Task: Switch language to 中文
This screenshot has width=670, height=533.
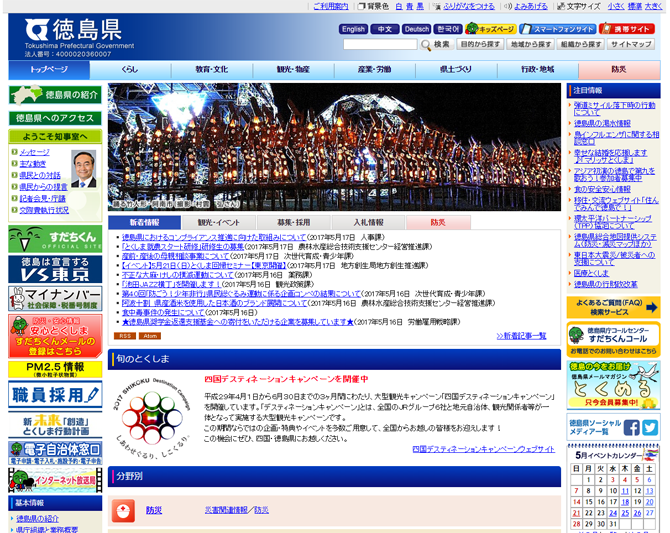Action: 385,29
